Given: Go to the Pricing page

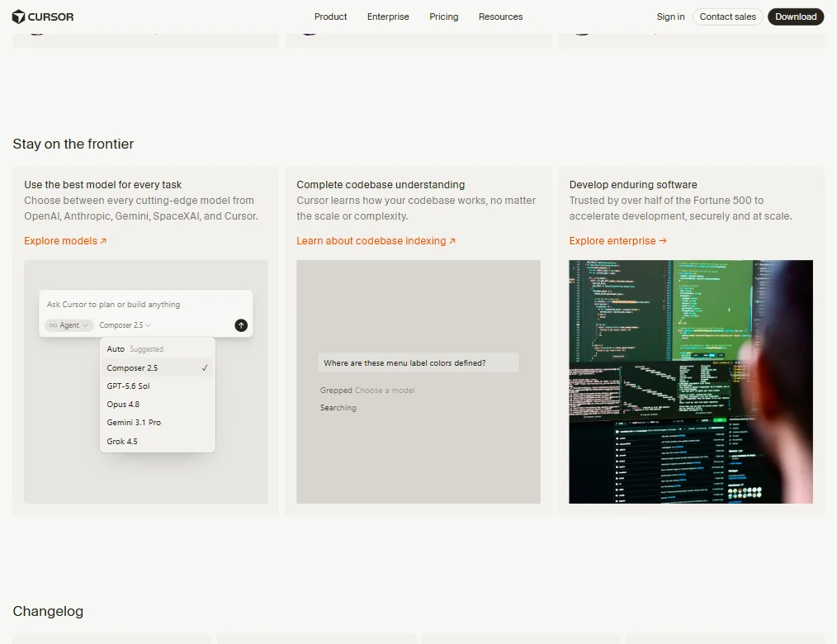Looking at the screenshot, I should [x=443, y=17].
